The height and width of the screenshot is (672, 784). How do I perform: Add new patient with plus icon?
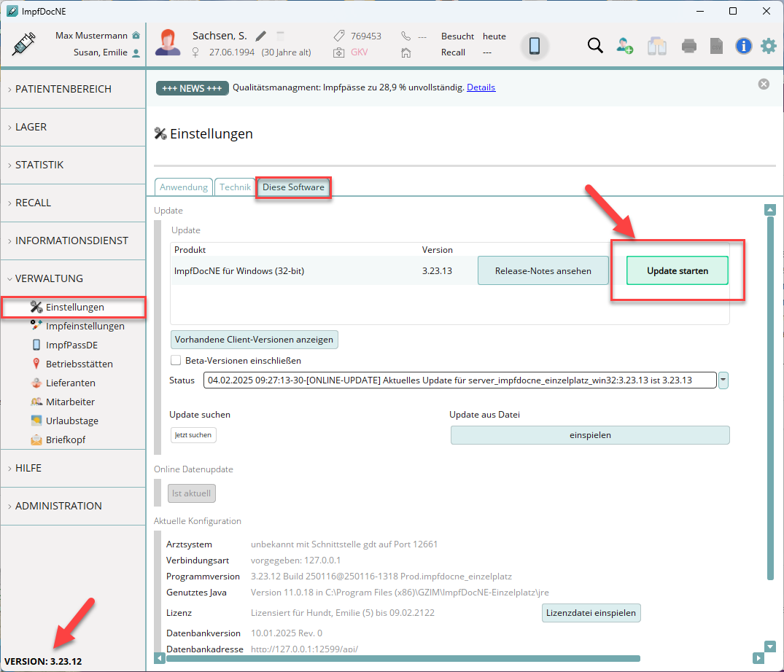(624, 45)
